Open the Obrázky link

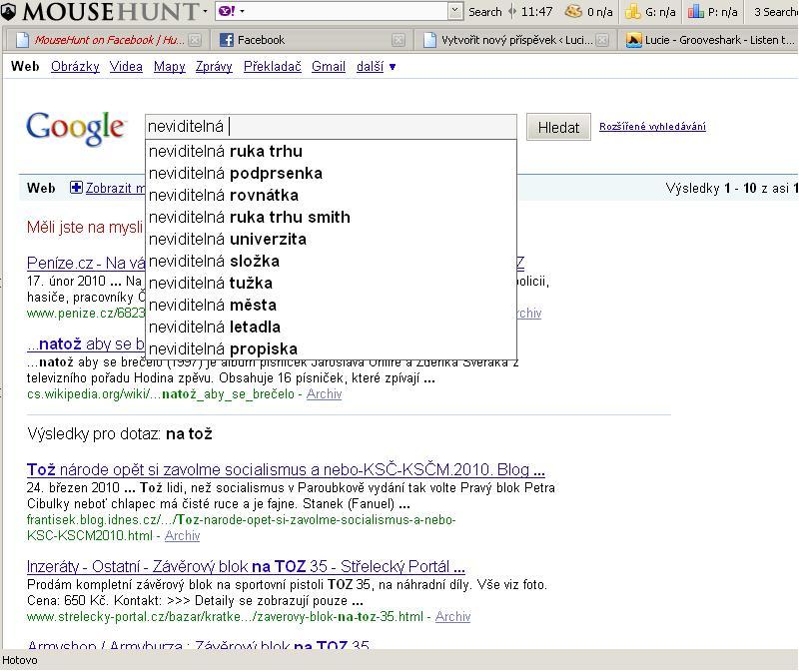(75, 67)
